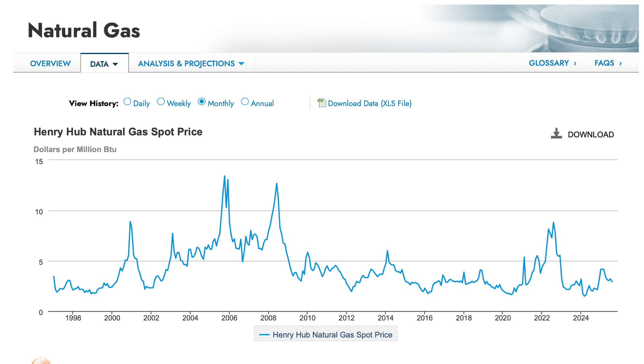Click the 2005 peak on price line
The width and height of the screenshot is (644, 364).
coord(224,176)
